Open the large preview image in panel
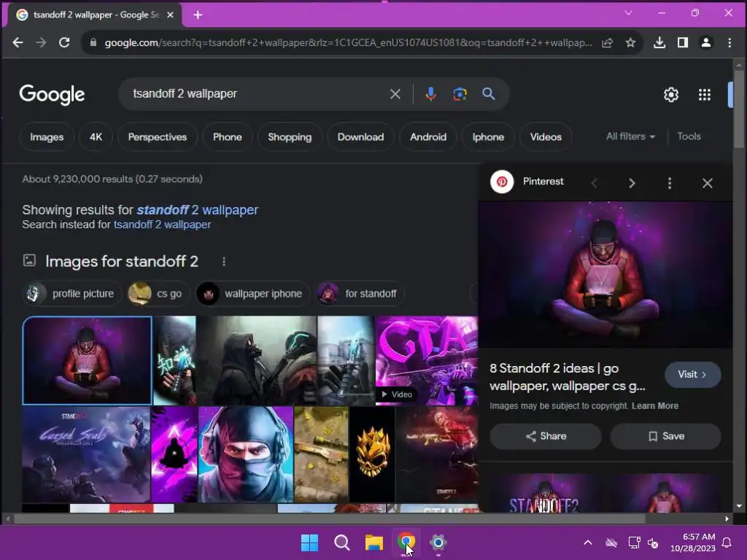 pos(605,275)
